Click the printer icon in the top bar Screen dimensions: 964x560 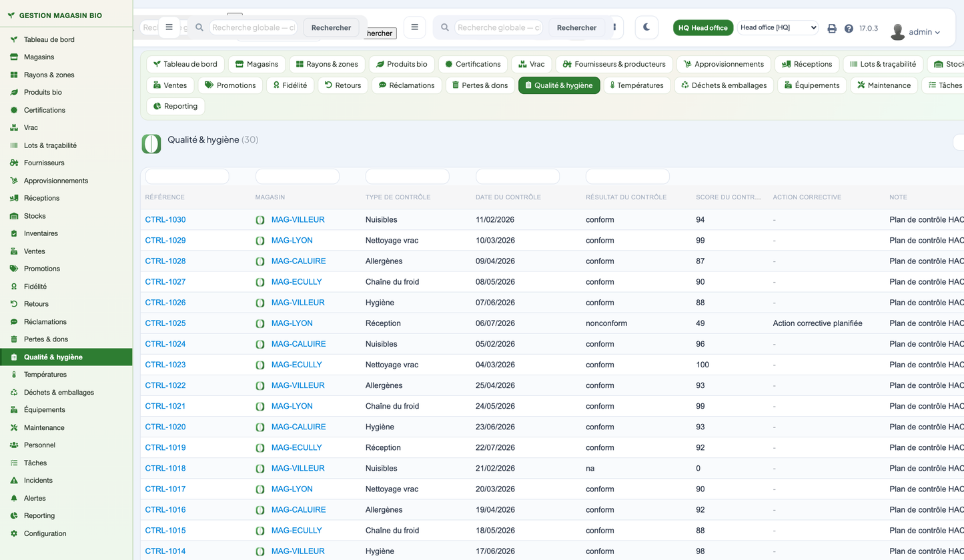pos(832,29)
